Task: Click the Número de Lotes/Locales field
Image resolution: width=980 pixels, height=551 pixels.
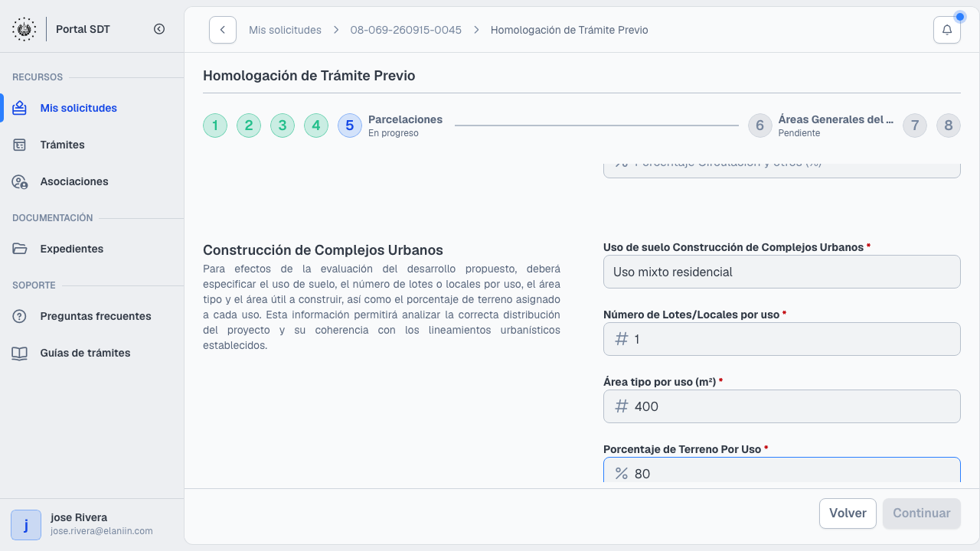Action: tap(782, 339)
